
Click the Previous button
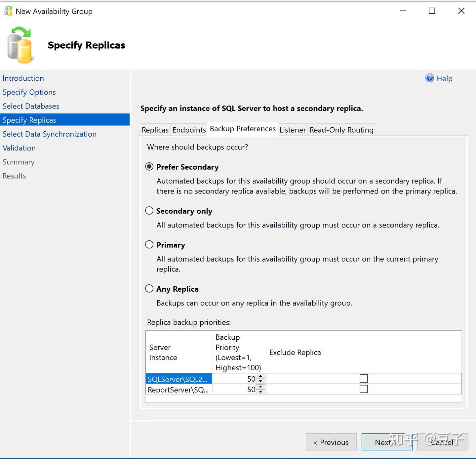[331, 442]
